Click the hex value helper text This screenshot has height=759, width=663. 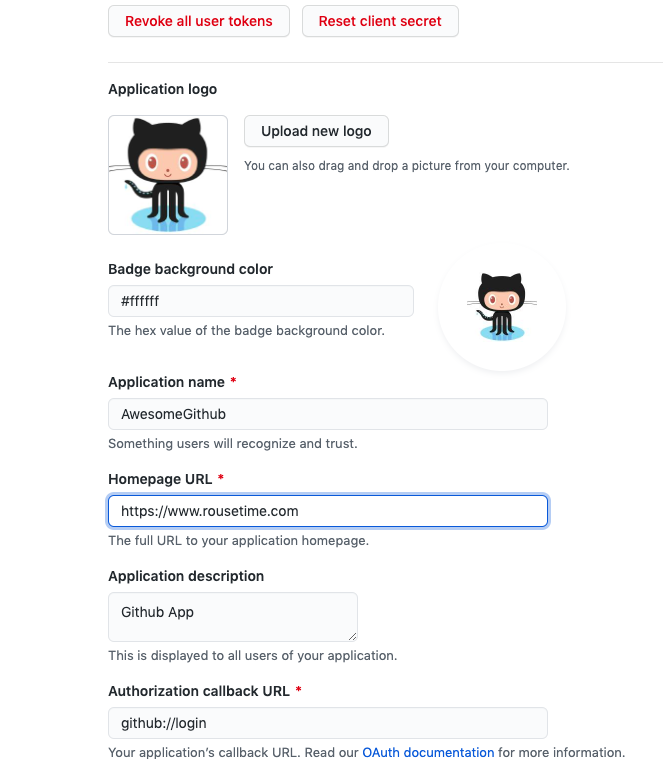pyautogui.click(x=246, y=330)
